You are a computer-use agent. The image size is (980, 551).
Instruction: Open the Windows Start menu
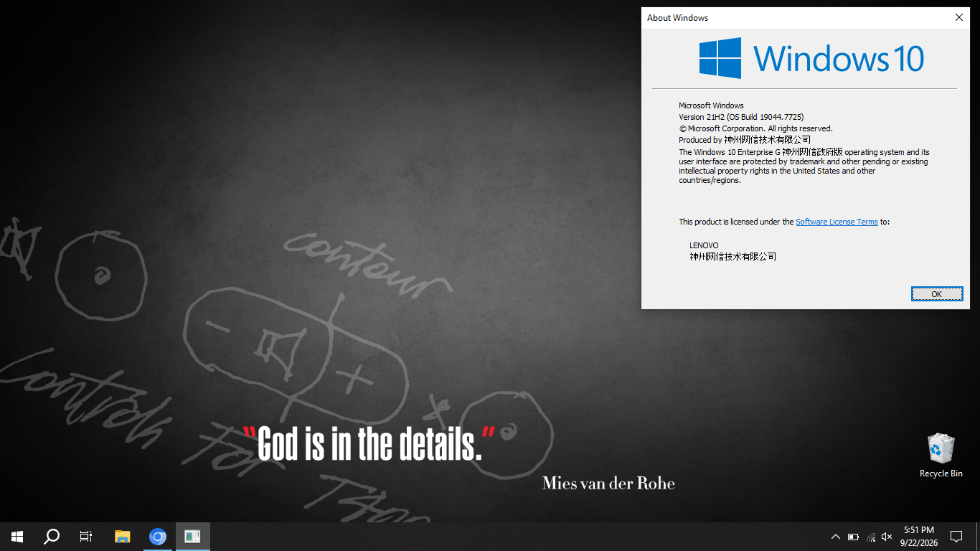(17, 537)
